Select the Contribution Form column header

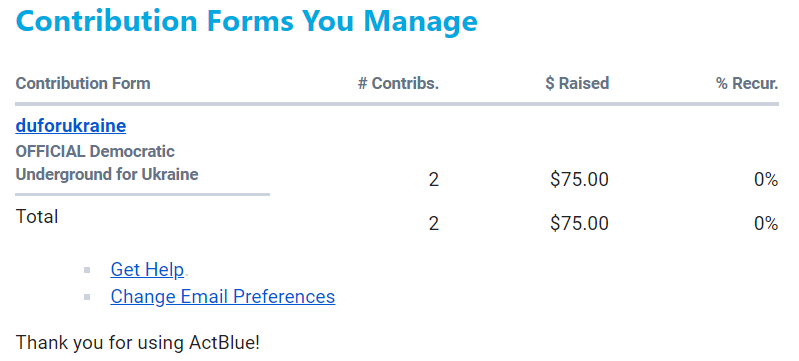click(x=83, y=83)
